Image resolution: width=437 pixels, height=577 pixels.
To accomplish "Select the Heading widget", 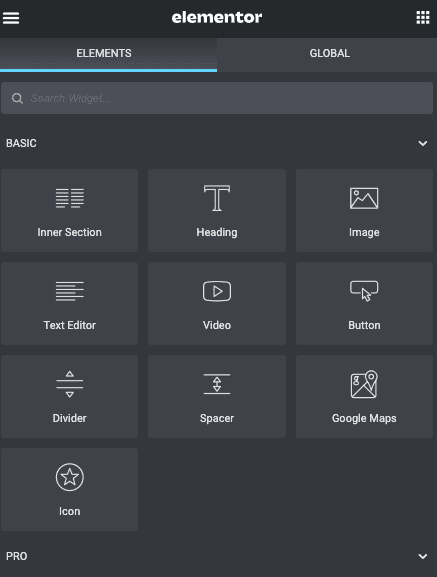I will pos(217,210).
